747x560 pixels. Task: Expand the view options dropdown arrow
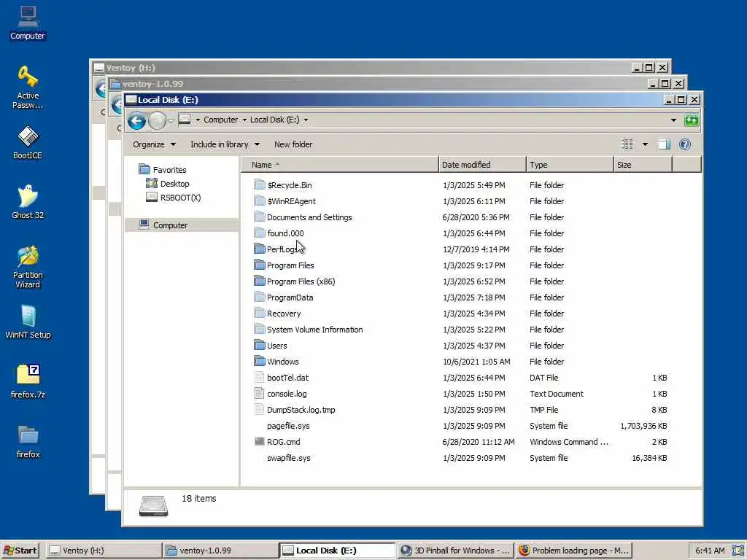tap(645, 144)
